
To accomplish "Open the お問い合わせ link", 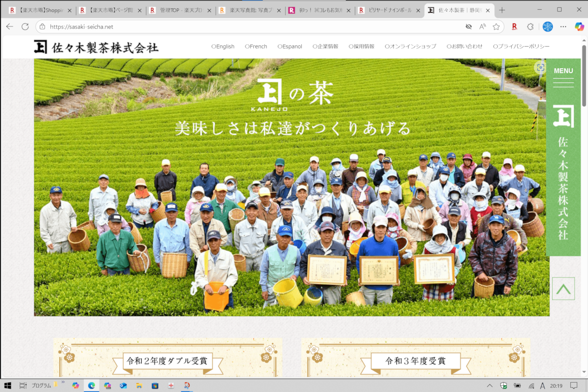I will click(x=465, y=47).
